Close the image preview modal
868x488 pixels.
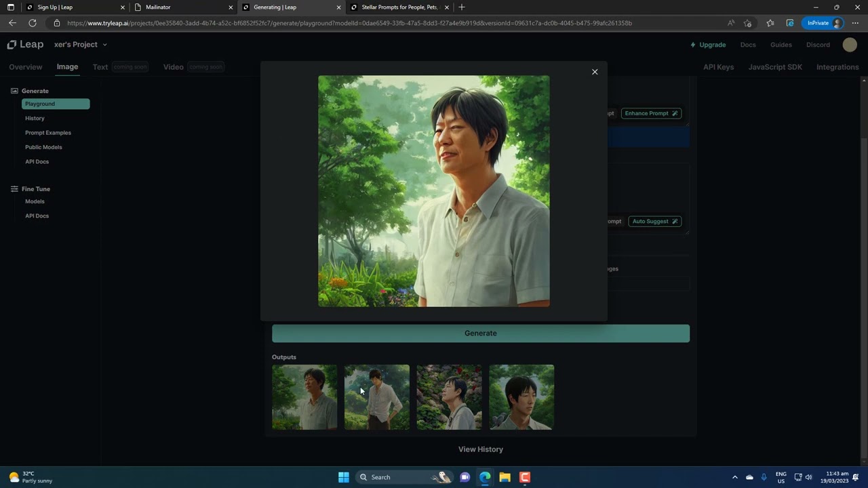pyautogui.click(x=595, y=72)
